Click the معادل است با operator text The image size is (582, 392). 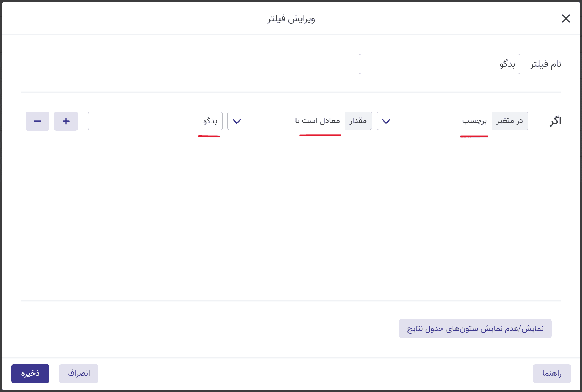click(317, 121)
